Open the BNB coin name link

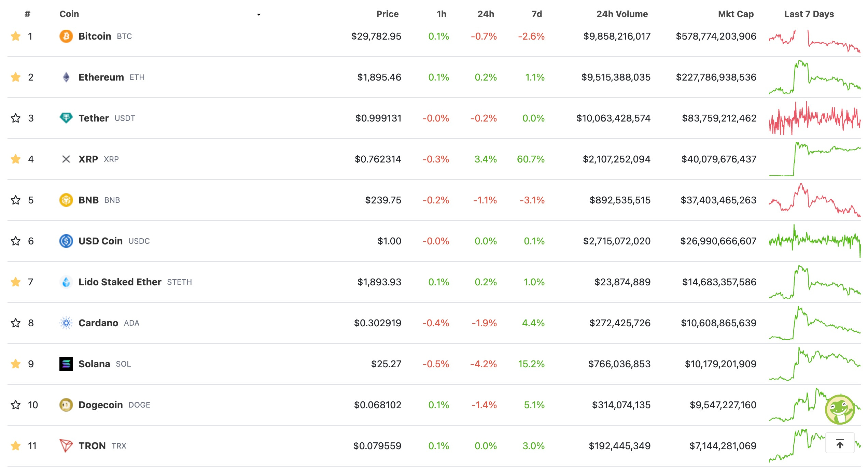click(x=88, y=200)
